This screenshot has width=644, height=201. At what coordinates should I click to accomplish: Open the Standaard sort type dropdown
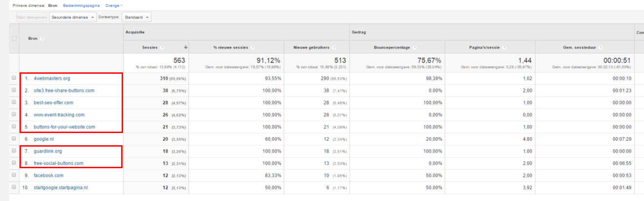[137, 17]
